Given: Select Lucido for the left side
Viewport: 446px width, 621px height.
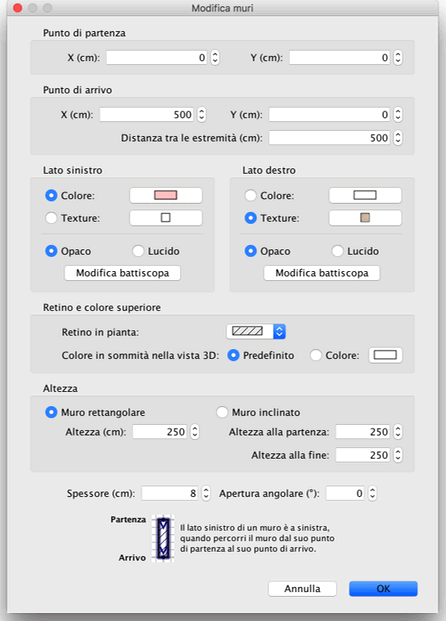Looking at the screenshot, I should (x=156, y=251).
